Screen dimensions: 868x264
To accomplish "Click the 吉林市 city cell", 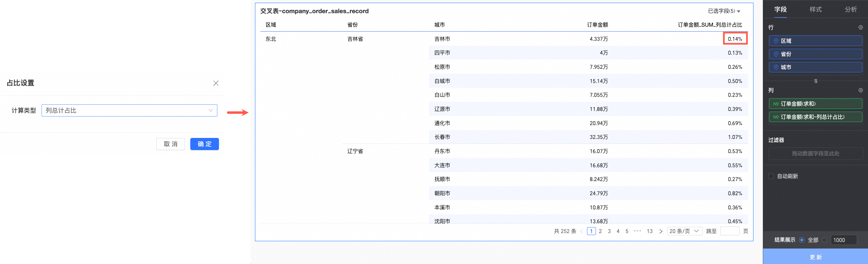I will (x=442, y=39).
